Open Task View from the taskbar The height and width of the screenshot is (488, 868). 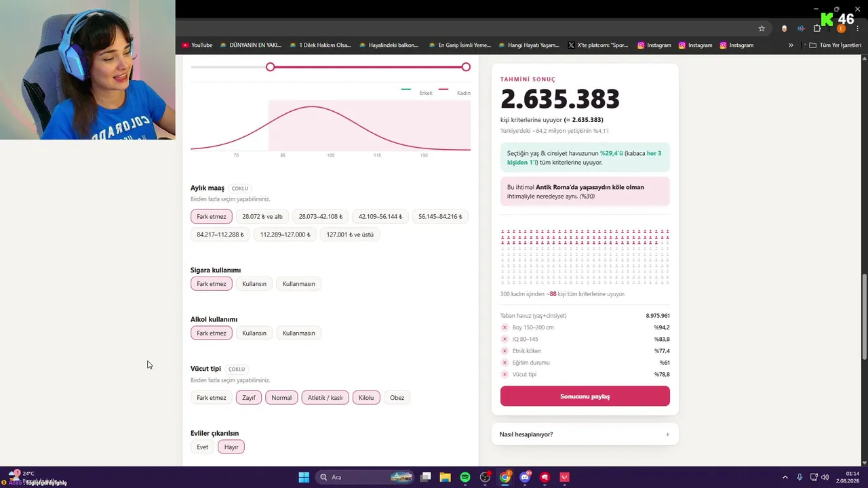point(425,477)
